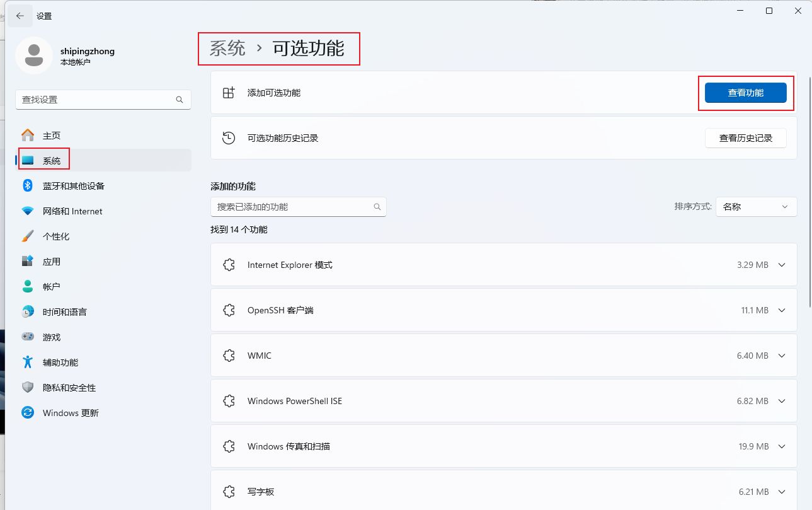Image resolution: width=812 pixels, height=510 pixels.
Task: Click the Network and Internet wifi icon
Action: click(x=28, y=211)
